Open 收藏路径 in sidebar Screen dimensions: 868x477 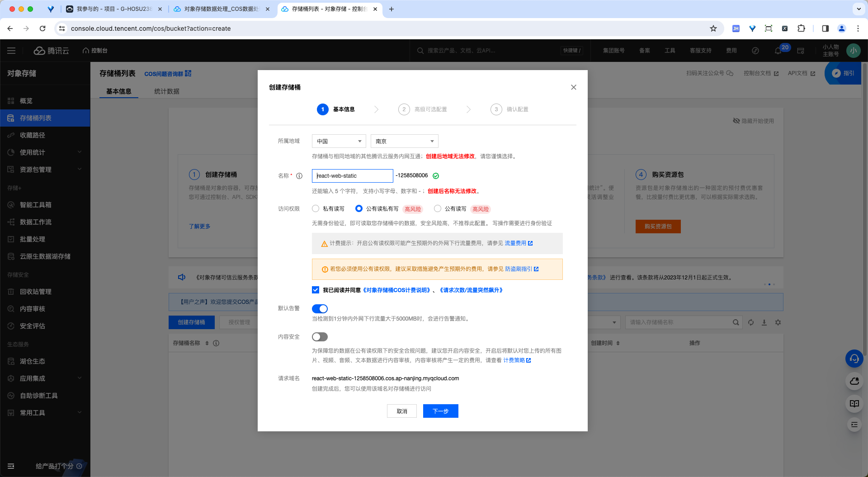point(45,135)
